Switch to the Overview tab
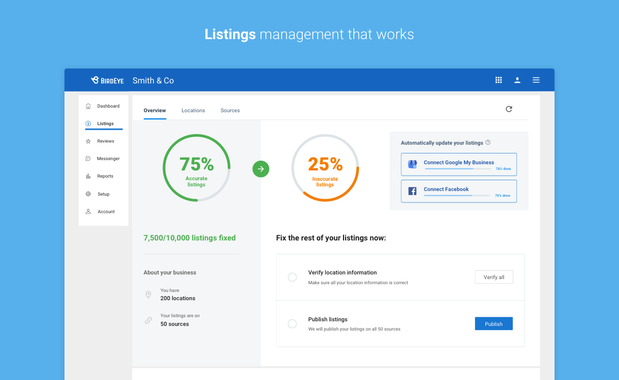Viewport: 619px width, 380px height. 155,110
